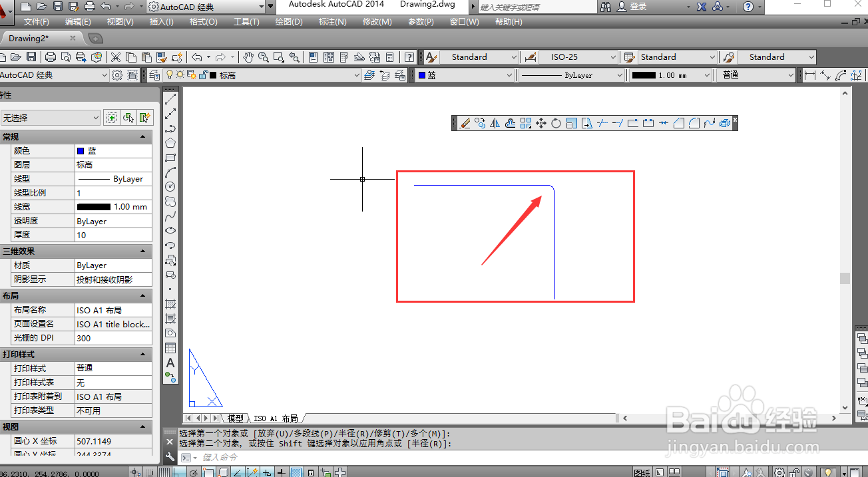Toggle Ortho Mode in the status bar
The height and width of the screenshot is (477, 868).
[178, 471]
